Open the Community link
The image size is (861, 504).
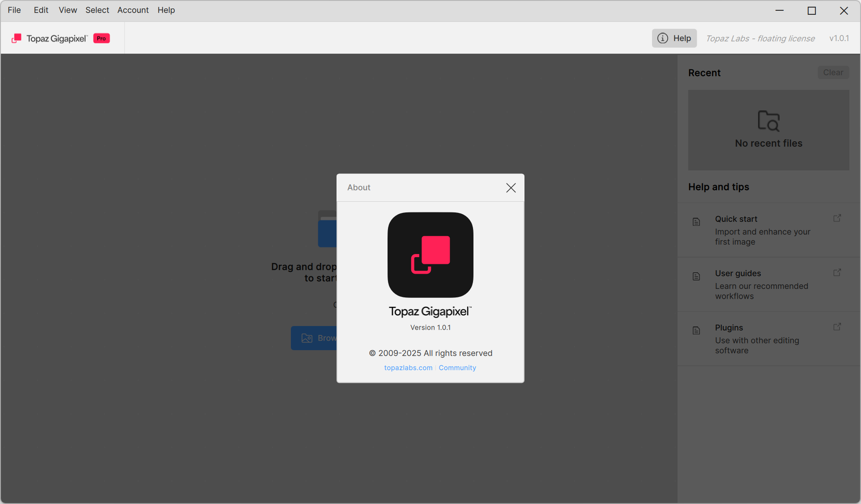pyautogui.click(x=457, y=368)
